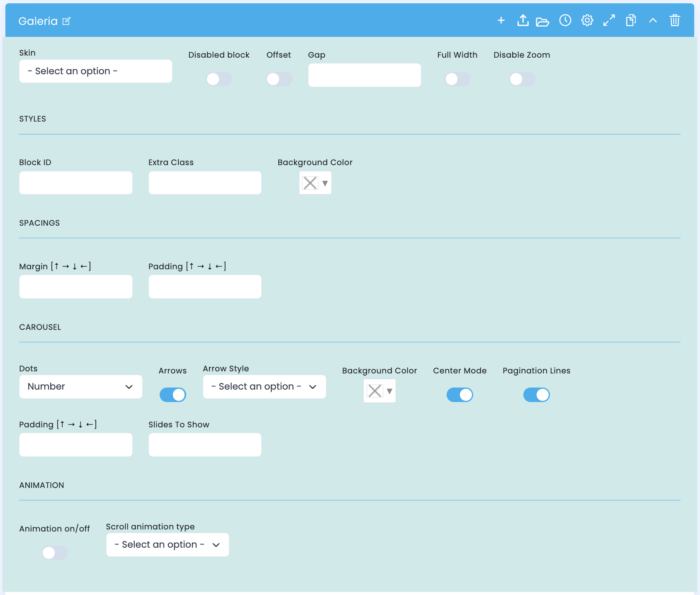Open the folder icon in the header
The image size is (700, 595).
point(542,22)
